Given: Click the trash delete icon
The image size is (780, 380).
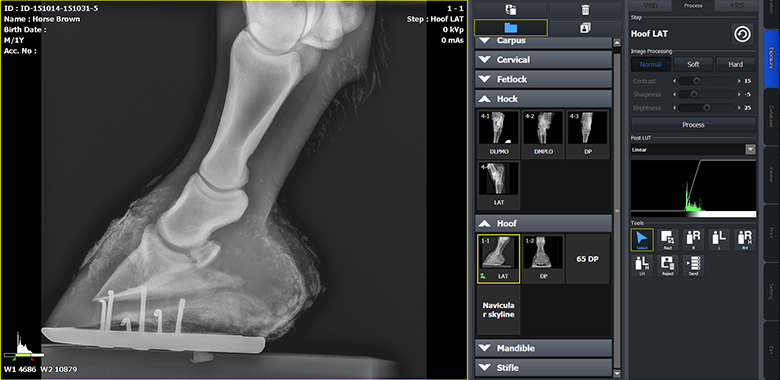Looking at the screenshot, I should [x=585, y=9].
